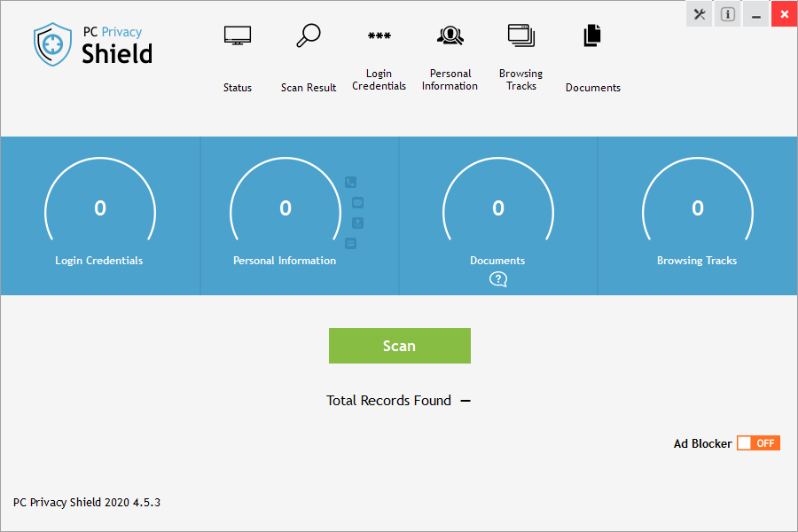Click the contact person icon beside Personal Information
Image resolution: width=798 pixels, height=532 pixels.
[x=358, y=223]
